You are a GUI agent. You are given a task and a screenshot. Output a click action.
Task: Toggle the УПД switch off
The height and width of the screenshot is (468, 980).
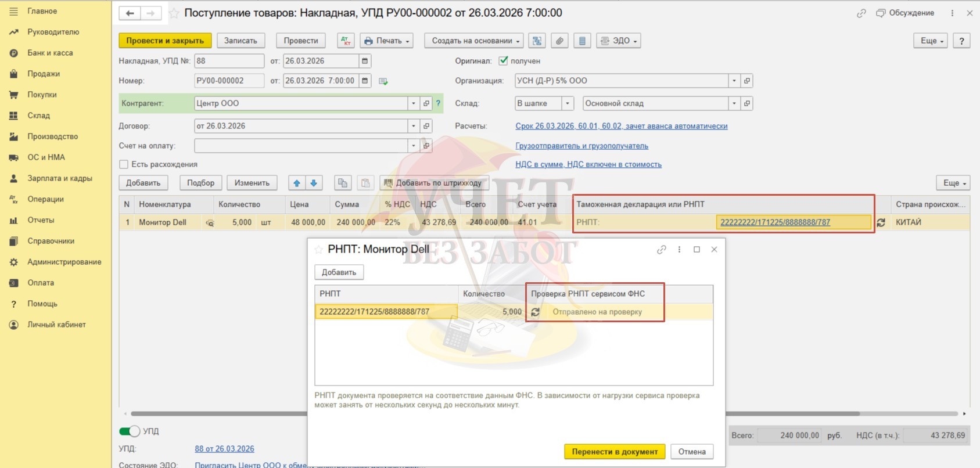(x=130, y=431)
